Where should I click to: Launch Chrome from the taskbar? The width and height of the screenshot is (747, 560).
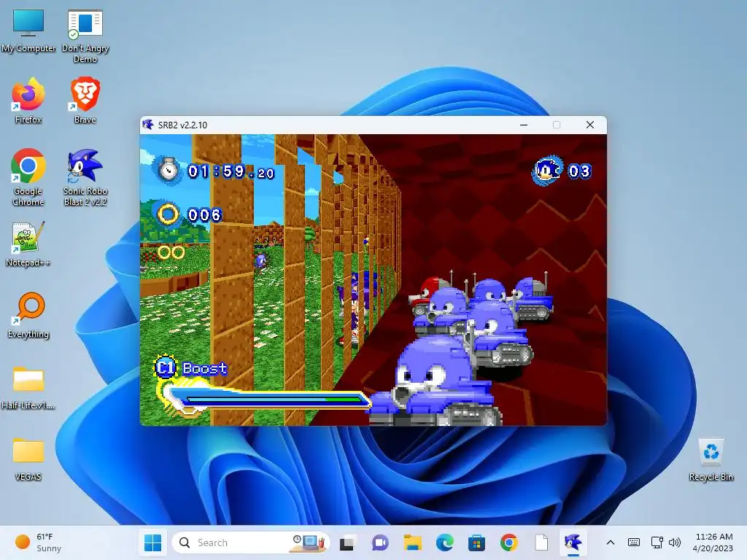coord(508,542)
